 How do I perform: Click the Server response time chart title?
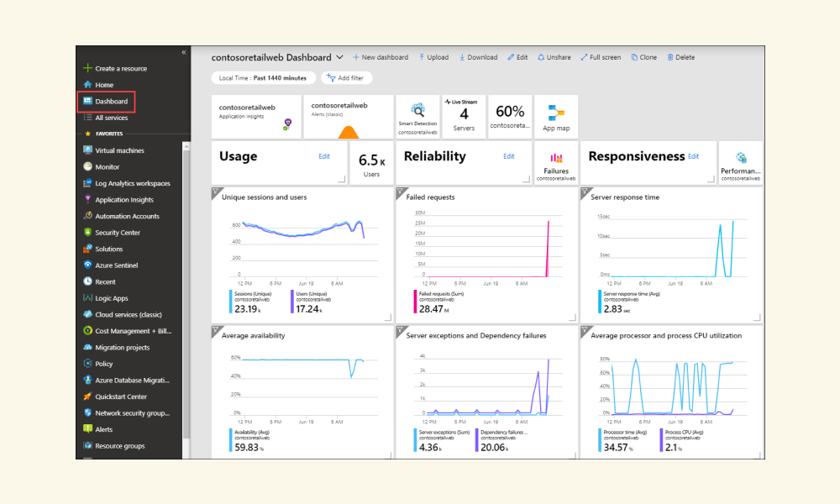click(x=625, y=197)
